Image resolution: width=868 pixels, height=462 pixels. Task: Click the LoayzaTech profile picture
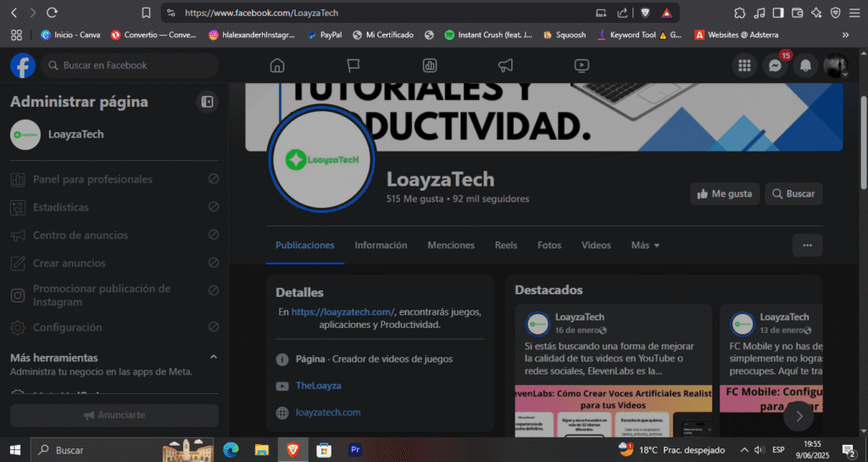click(321, 159)
